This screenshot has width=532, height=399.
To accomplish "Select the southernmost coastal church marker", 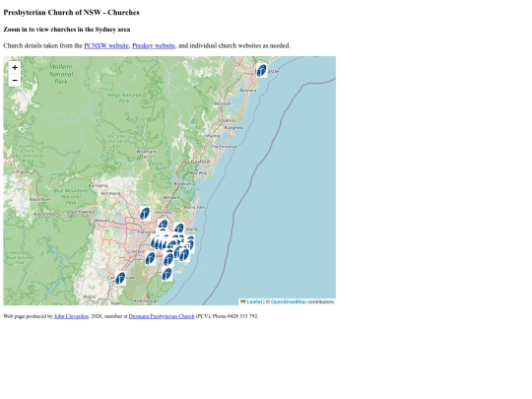I will [166, 274].
